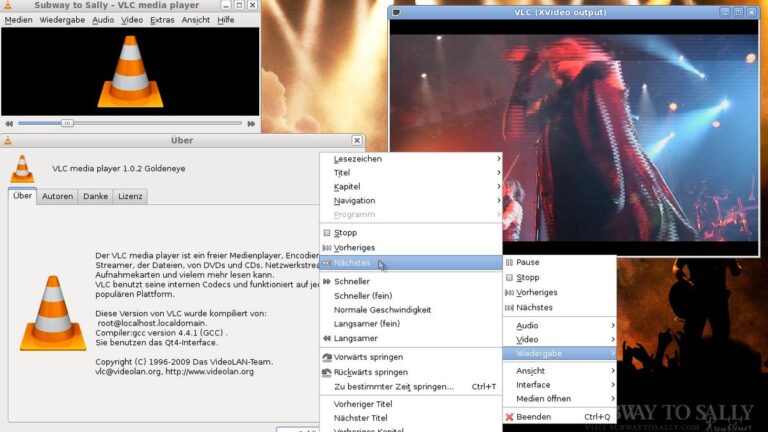
Task: Click Vorheriges in the Wiedergabe submenu
Action: (x=411, y=248)
